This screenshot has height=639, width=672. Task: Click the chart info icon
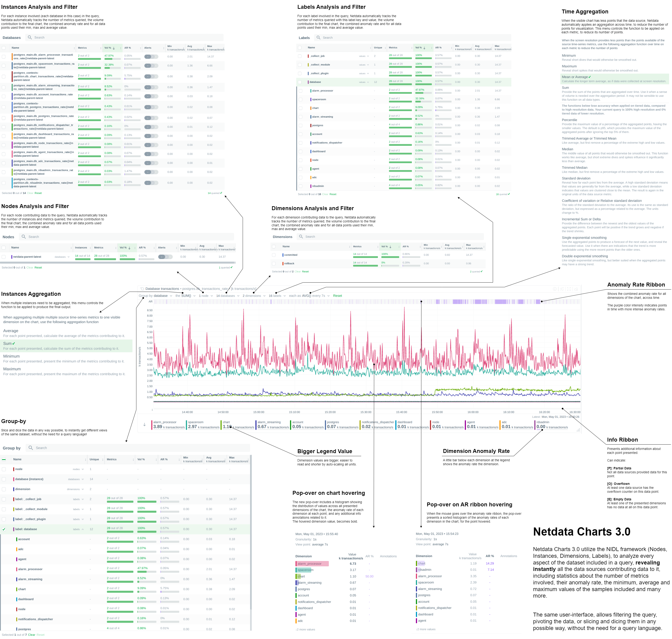point(555,289)
